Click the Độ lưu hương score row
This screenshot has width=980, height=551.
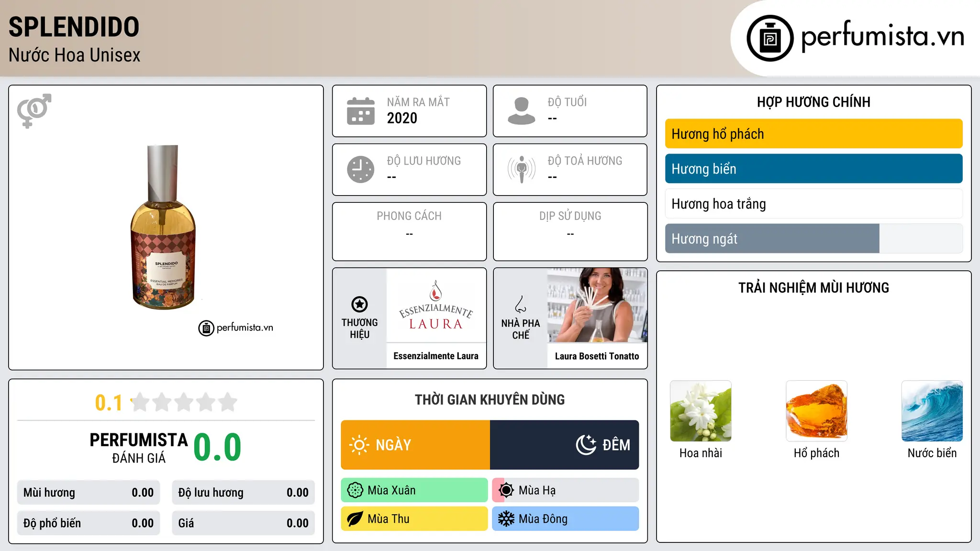244,493
